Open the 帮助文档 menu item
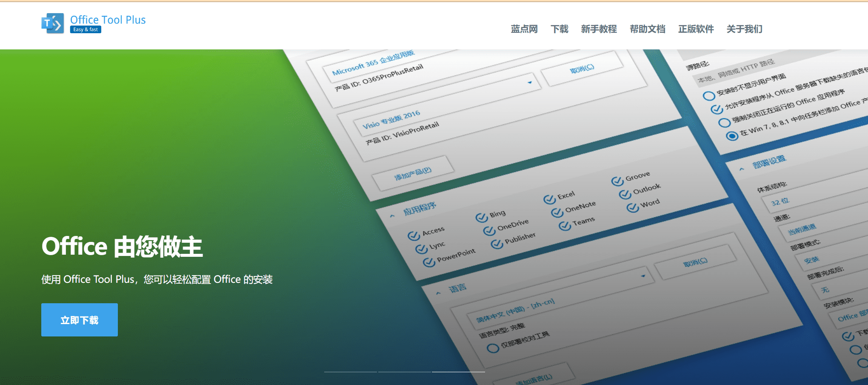The image size is (868, 385). coord(647,29)
